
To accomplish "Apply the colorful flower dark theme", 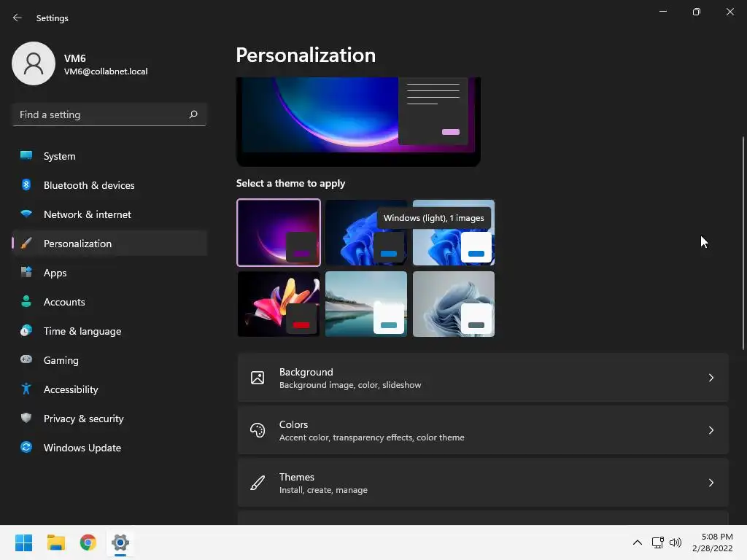I will click(x=279, y=304).
